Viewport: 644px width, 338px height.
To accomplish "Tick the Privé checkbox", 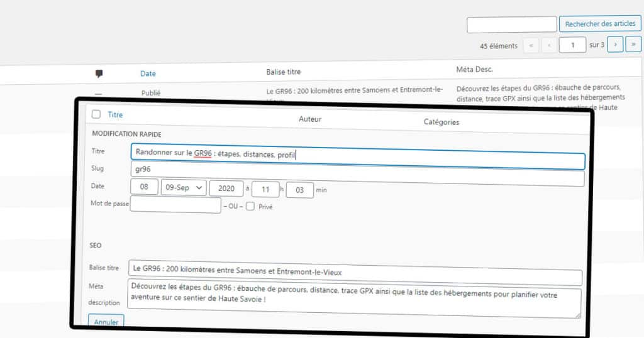I will tap(250, 206).
